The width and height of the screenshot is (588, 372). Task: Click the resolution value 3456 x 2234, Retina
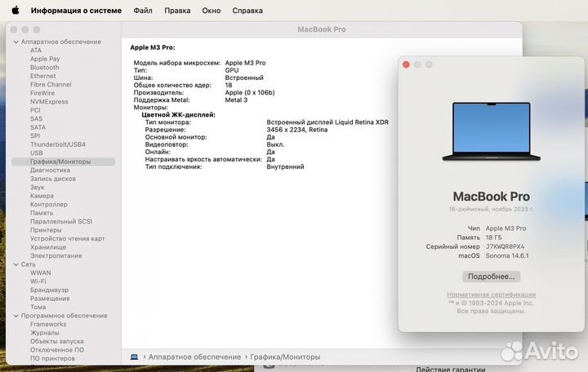point(297,130)
